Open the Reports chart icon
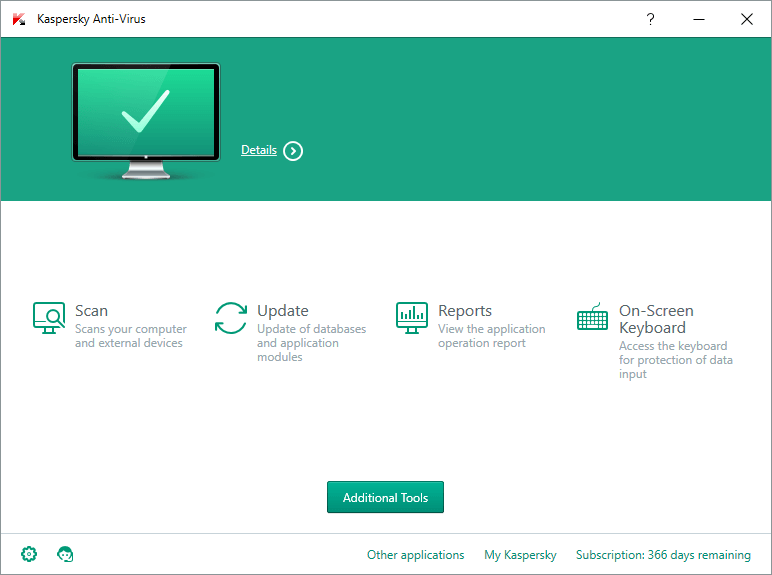 point(411,318)
